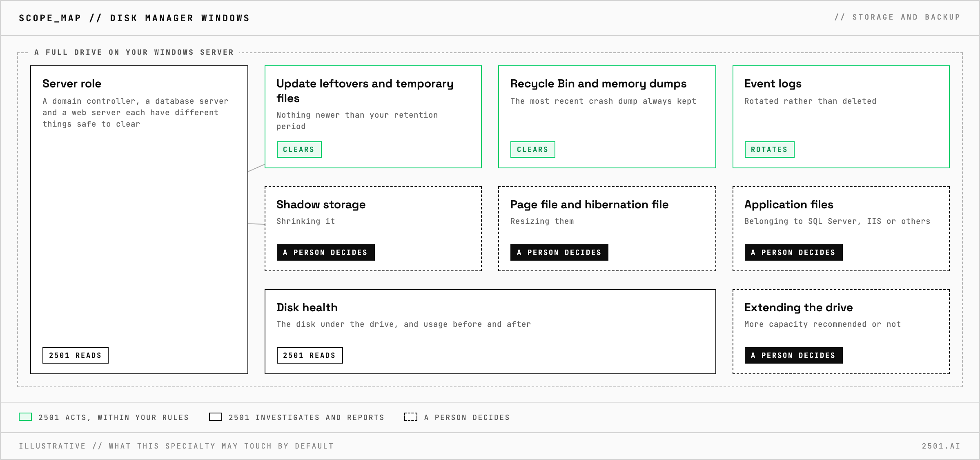Click the solid-outline legend box for investigates and reports
980x460 pixels.
tap(216, 417)
